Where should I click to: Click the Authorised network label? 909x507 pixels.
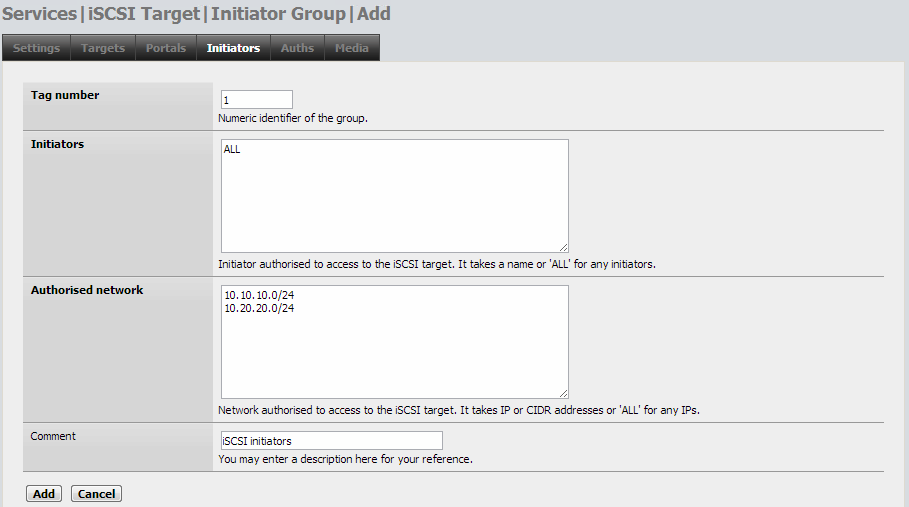[87, 290]
